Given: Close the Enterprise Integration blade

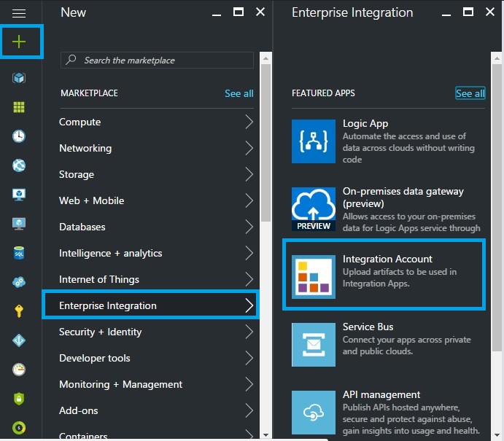Looking at the screenshot, I should tap(490, 12).
